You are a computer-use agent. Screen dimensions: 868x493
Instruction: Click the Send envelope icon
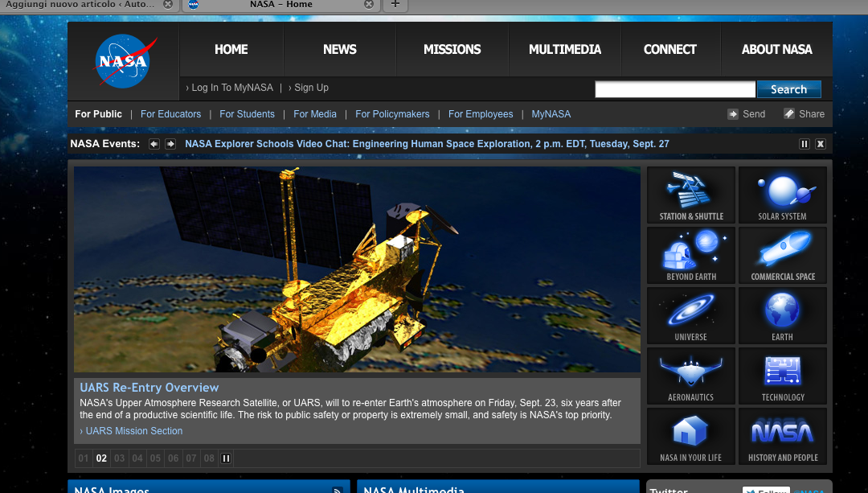point(733,114)
